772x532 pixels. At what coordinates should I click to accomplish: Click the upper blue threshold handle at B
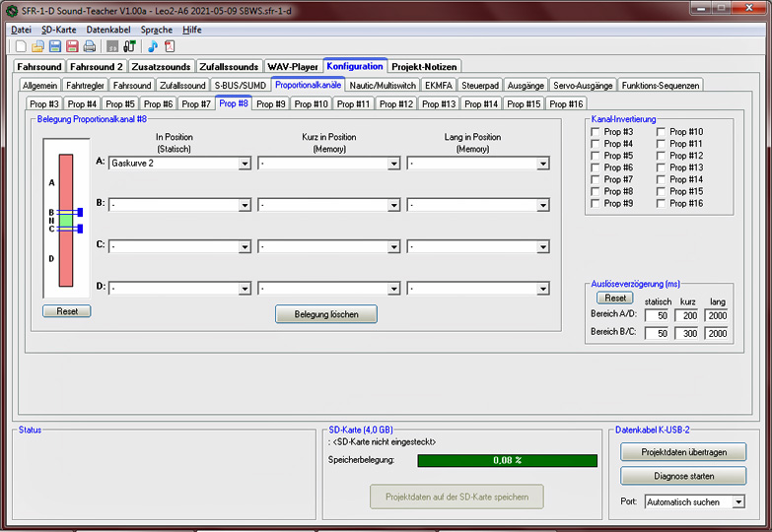[80, 212]
